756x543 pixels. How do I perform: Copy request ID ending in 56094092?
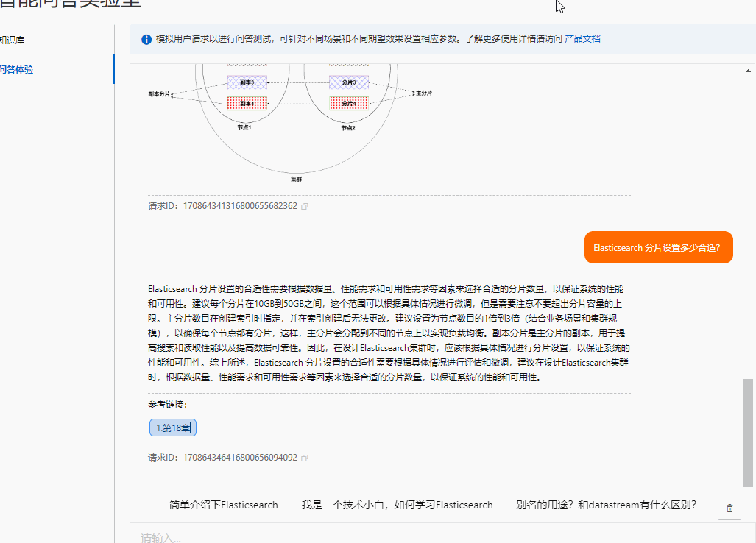point(305,458)
